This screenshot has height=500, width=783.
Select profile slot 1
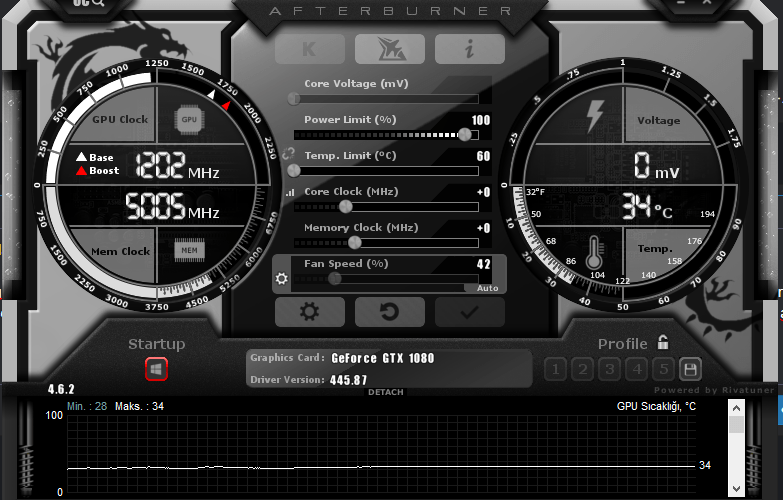point(555,370)
